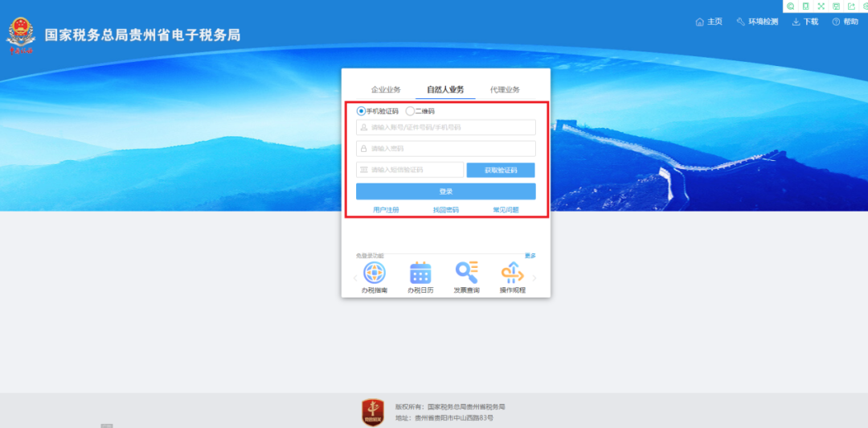868x428 pixels.
Task: Open the 办税指南 tax guide icon
Action: (375, 273)
